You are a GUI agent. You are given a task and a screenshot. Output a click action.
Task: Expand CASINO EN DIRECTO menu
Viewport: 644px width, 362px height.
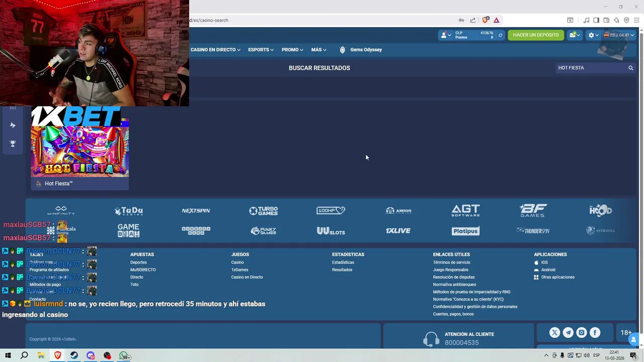[215, 50]
